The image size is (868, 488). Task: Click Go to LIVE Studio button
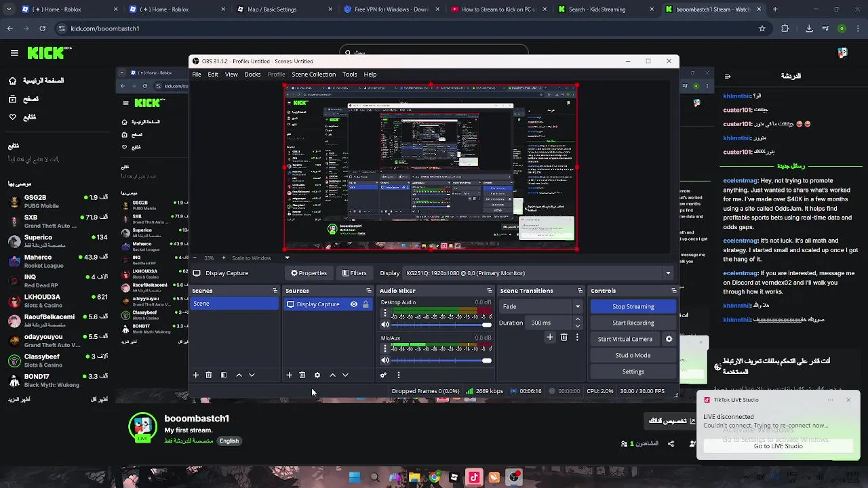click(778, 446)
